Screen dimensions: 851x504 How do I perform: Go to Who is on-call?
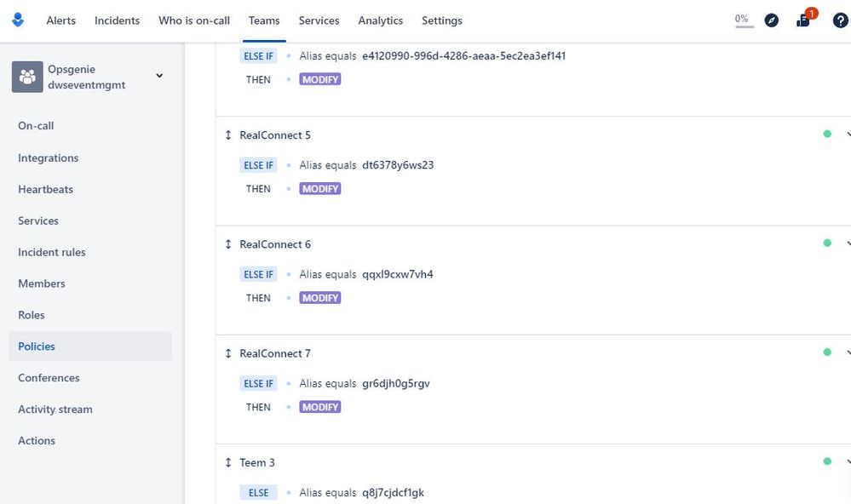pos(193,20)
